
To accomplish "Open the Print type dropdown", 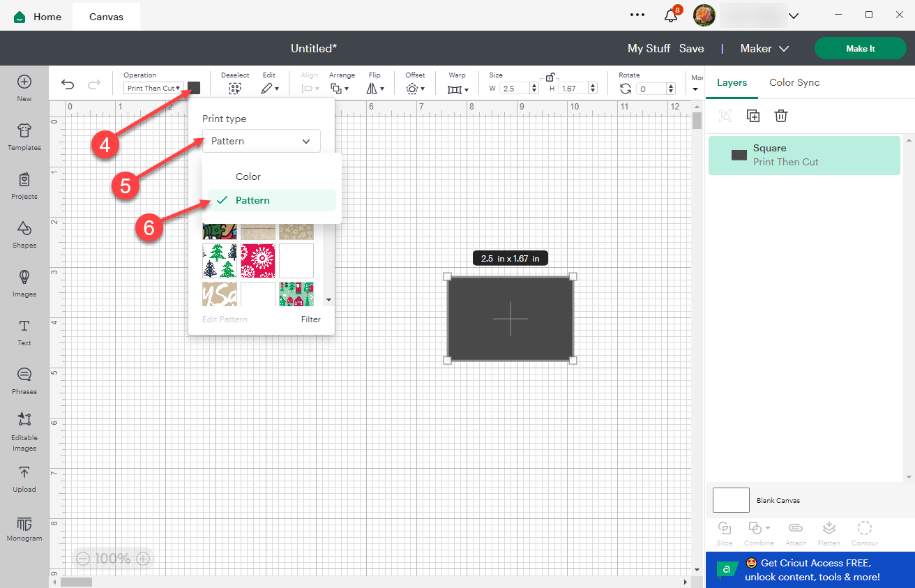I will tap(261, 141).
